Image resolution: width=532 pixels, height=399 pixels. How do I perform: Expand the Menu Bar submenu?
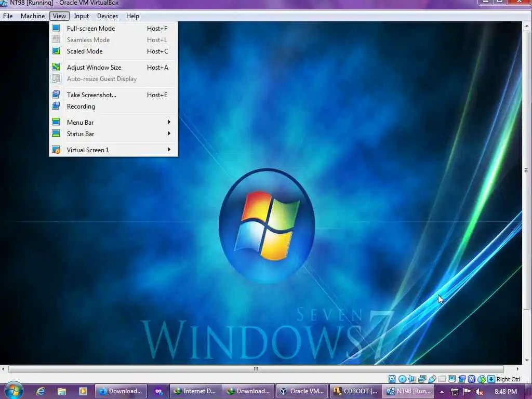[113, 123]
